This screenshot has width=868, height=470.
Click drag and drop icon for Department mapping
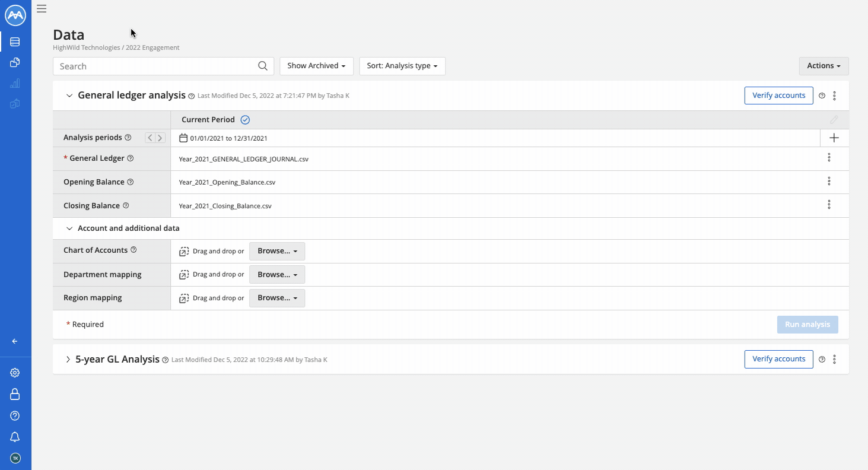pos(184,275)
